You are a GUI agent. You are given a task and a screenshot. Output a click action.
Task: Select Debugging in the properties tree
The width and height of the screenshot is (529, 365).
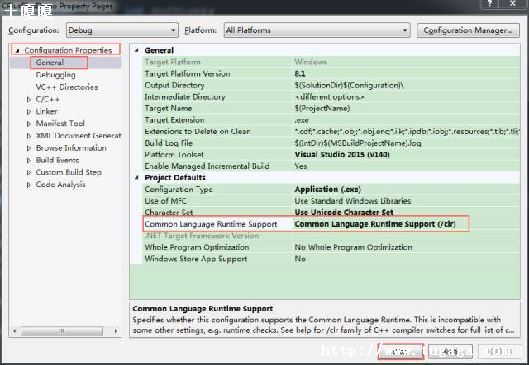[56, 75]
